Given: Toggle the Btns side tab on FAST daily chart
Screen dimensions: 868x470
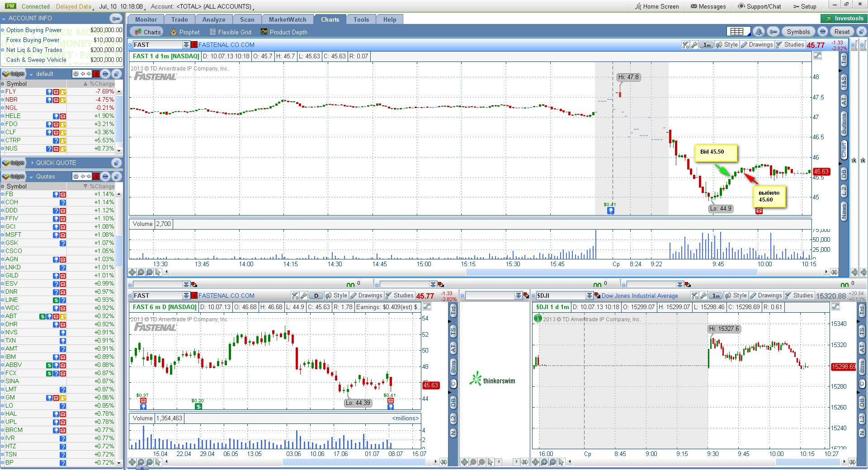Looking at the screenshot, I should point(453,367).
